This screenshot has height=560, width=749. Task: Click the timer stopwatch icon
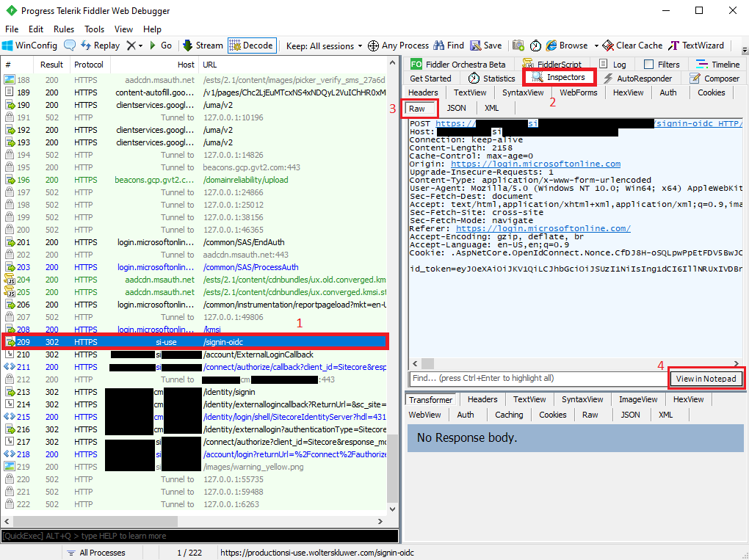[x=535, y=46]
